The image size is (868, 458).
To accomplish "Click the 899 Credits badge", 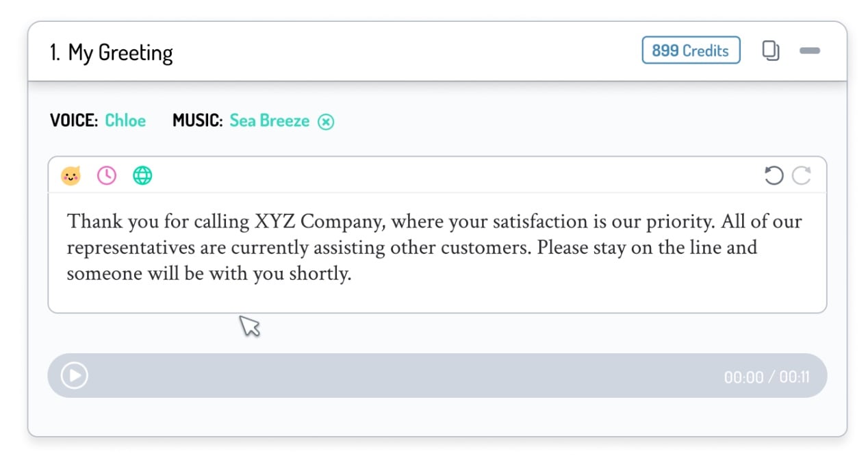I will pos(691,51).
